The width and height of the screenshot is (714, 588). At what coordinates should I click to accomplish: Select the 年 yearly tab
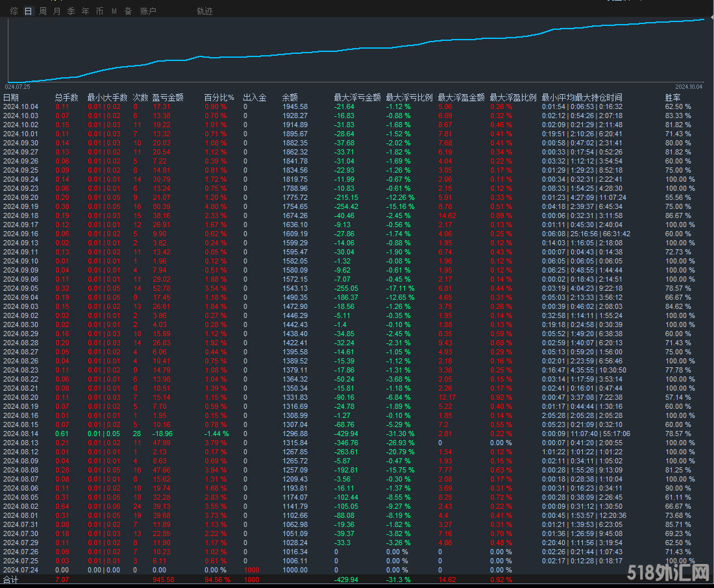(85, 11)
